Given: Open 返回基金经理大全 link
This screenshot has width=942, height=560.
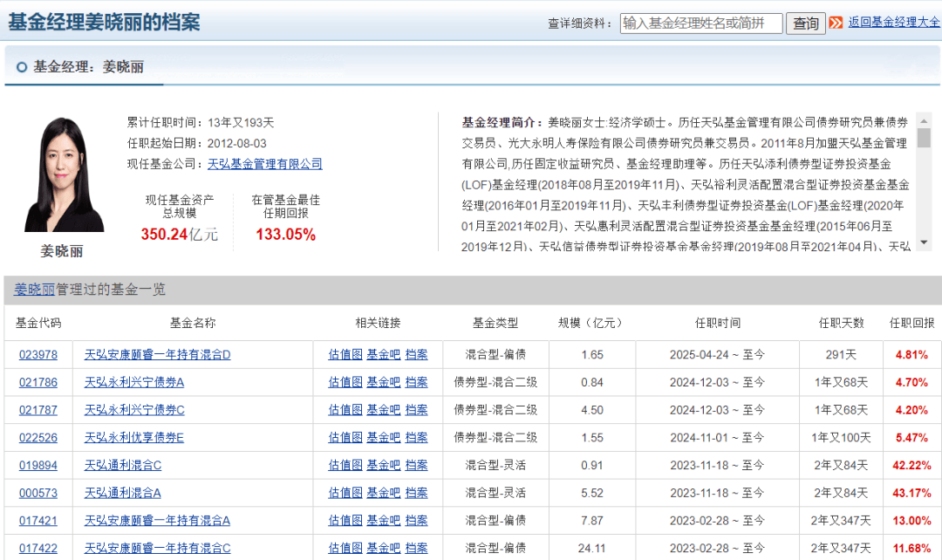Looking at the screenshot, I should pos(894,23).
